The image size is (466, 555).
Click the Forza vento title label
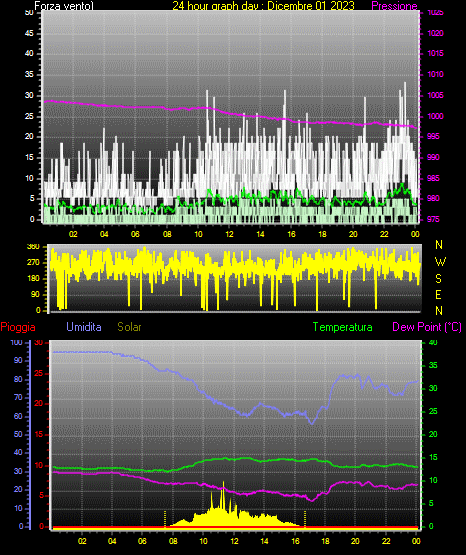[64, 6]
